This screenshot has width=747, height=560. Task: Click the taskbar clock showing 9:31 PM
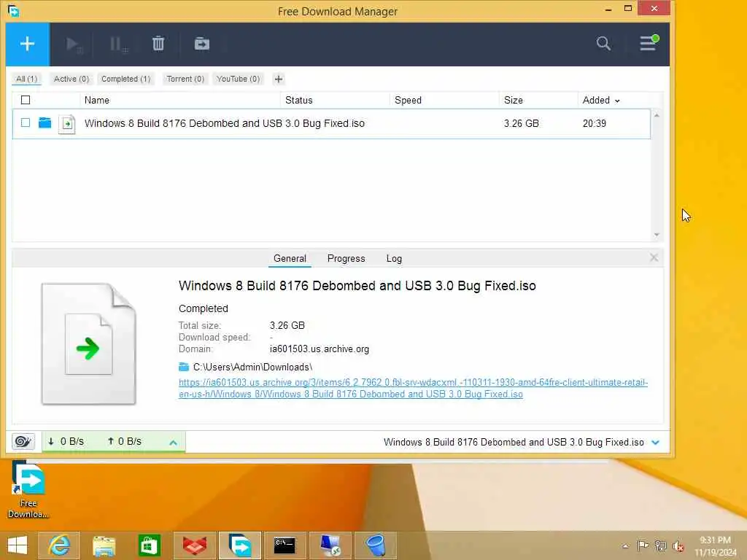715,545
